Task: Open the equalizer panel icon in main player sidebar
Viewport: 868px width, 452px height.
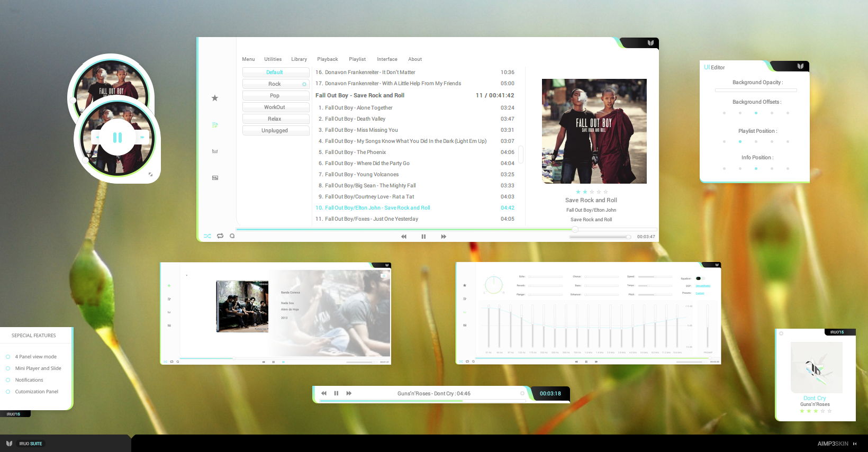Action: (215, 151)
